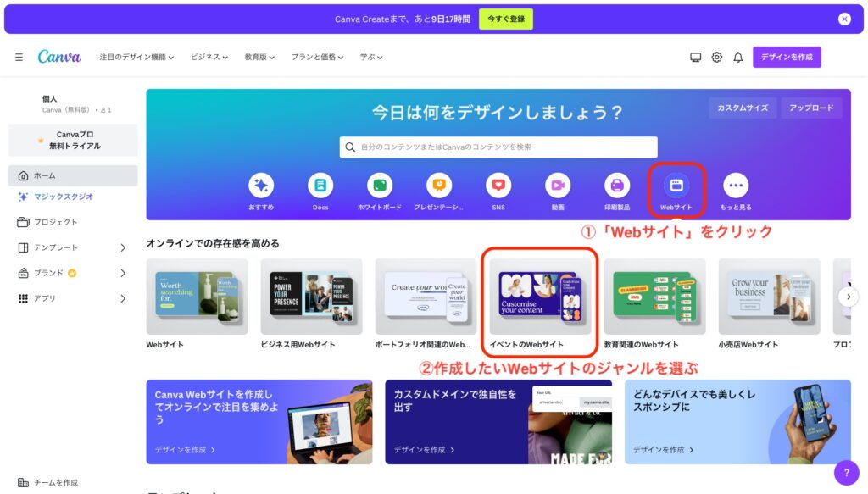Select the おすすめ category icon

click(x=261, y=186)
